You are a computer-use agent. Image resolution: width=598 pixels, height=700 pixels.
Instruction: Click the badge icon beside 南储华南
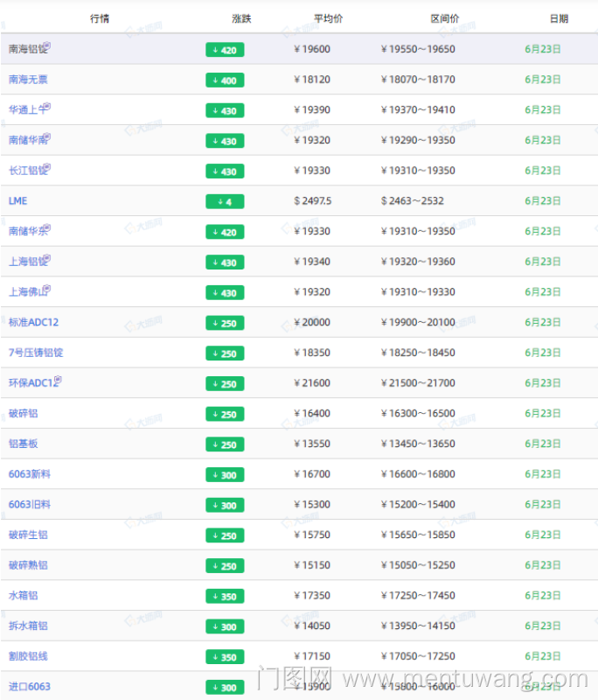[47, 136]
